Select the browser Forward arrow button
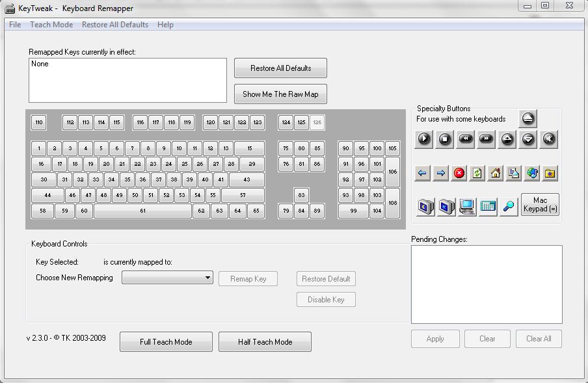 (440, 173)
